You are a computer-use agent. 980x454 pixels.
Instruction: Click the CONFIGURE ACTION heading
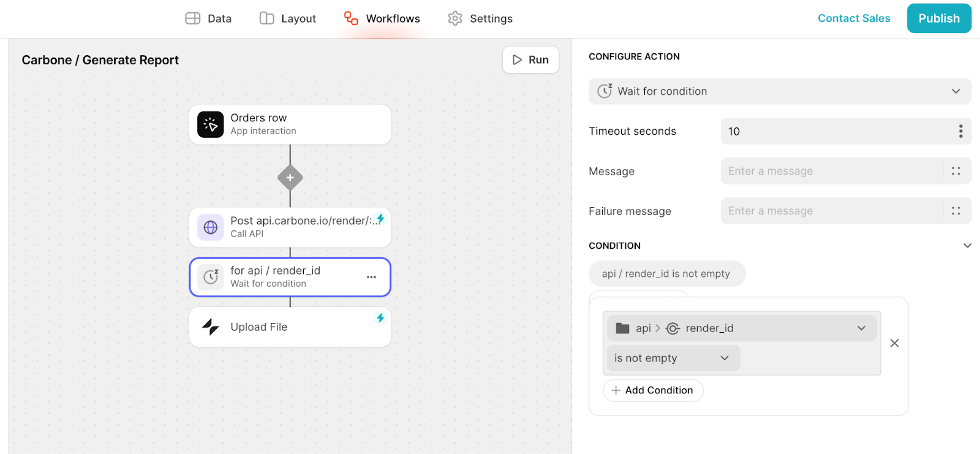tap(634, 56)
